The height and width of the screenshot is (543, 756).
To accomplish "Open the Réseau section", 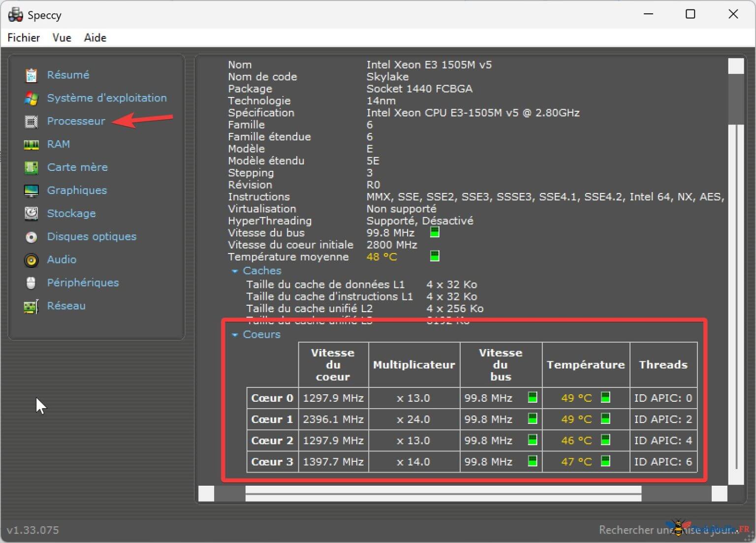I will pos(66,306).
